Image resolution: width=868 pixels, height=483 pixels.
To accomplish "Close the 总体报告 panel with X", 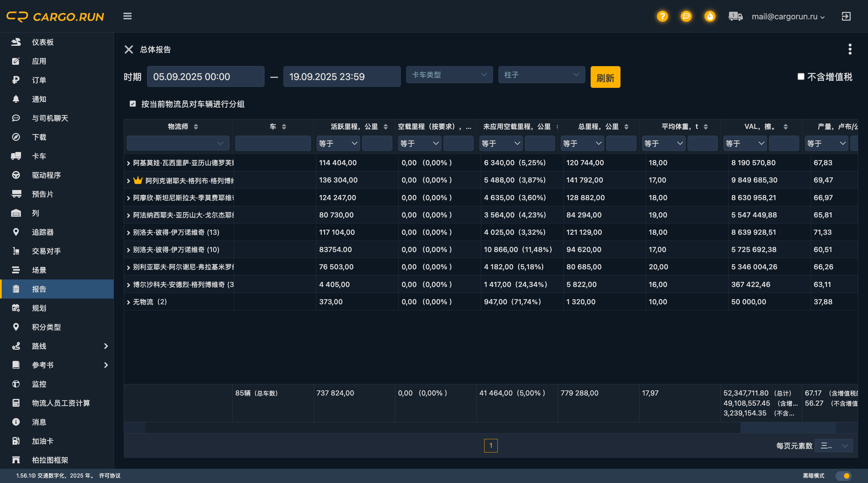I will point(129,50).
